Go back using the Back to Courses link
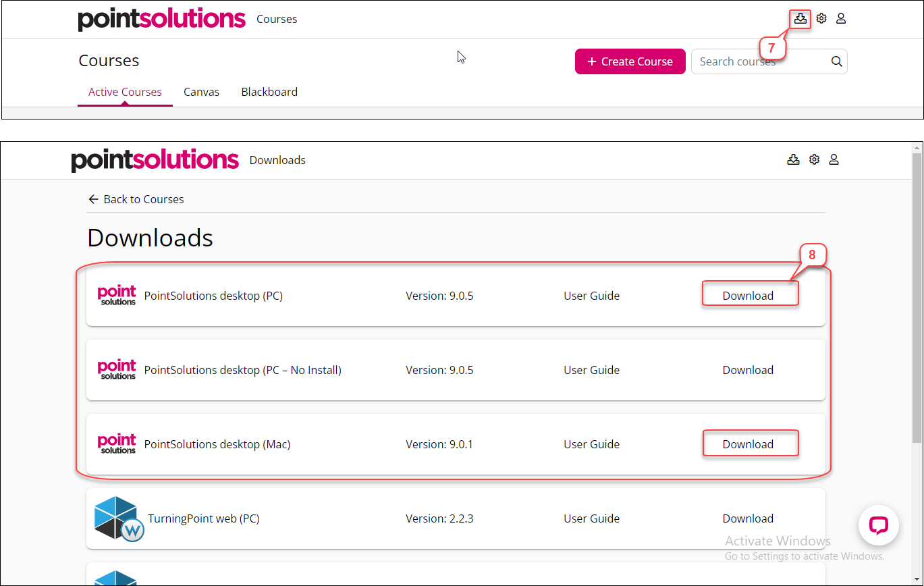Viewport: 924px width, 586px height. point(136,199)
